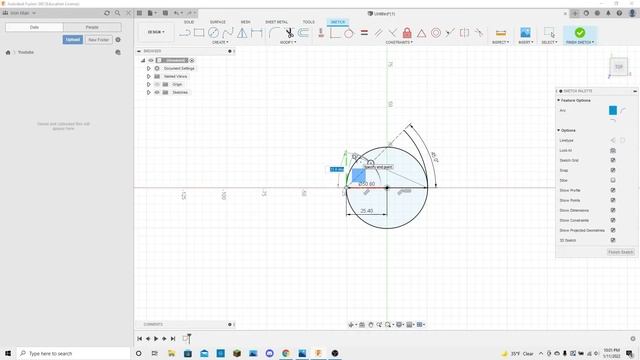The width and height of the screenshot is (640, 360).
Task: Select the Mirror tool with triangle icon
Action: pyautogui.click(x=242, y=33)
